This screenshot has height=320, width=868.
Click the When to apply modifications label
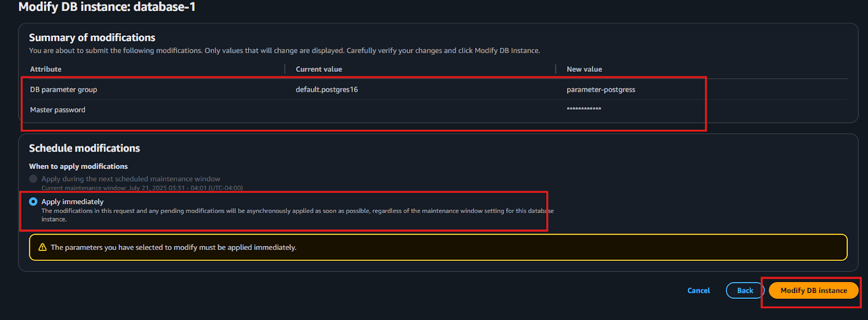tap(78, 166)
